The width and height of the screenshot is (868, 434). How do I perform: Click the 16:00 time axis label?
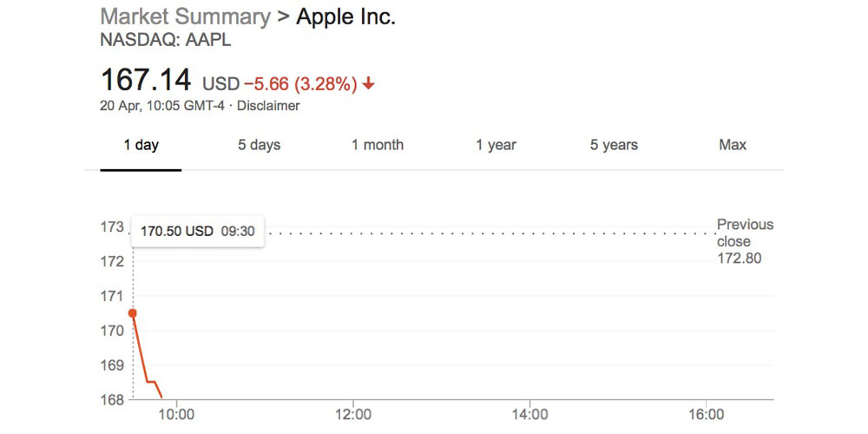(x=707, y=415)
